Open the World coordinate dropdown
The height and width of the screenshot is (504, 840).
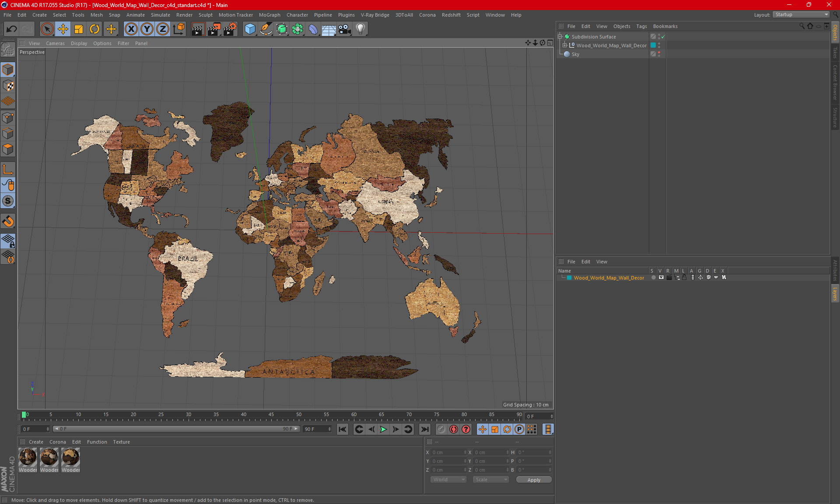pos(448,479)
